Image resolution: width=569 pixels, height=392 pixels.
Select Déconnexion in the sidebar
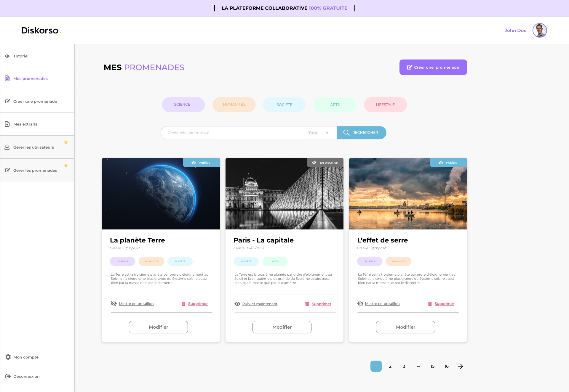[37, 376]
